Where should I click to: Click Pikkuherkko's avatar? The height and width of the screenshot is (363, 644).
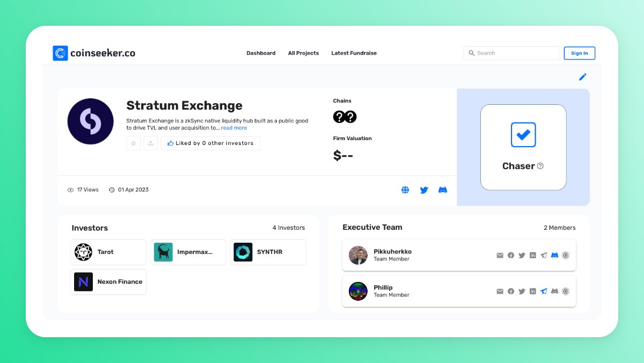tap(358, 255)
